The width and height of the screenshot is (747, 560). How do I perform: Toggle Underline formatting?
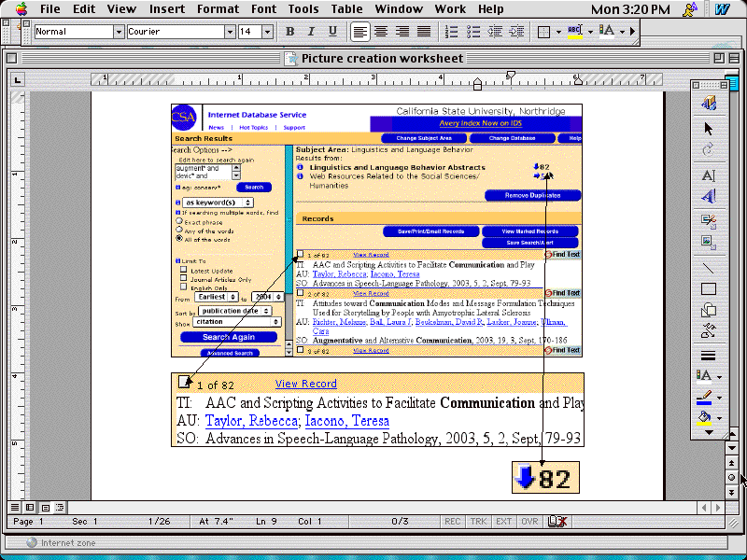click(332, 32)
